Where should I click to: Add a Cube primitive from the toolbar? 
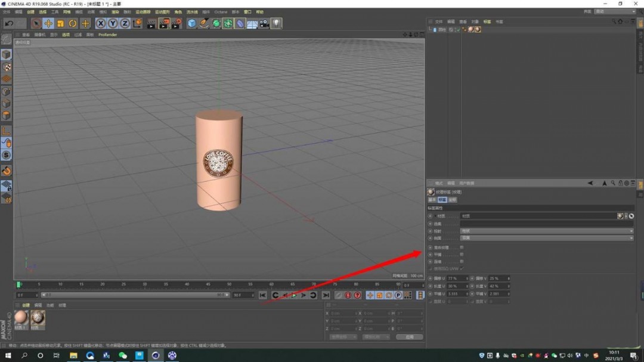pyautogui.click(x=190, y=23)
